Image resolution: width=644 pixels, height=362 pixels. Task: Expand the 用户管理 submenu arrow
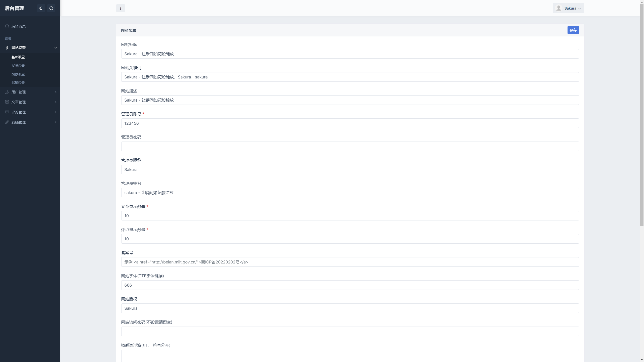point(56,92)
